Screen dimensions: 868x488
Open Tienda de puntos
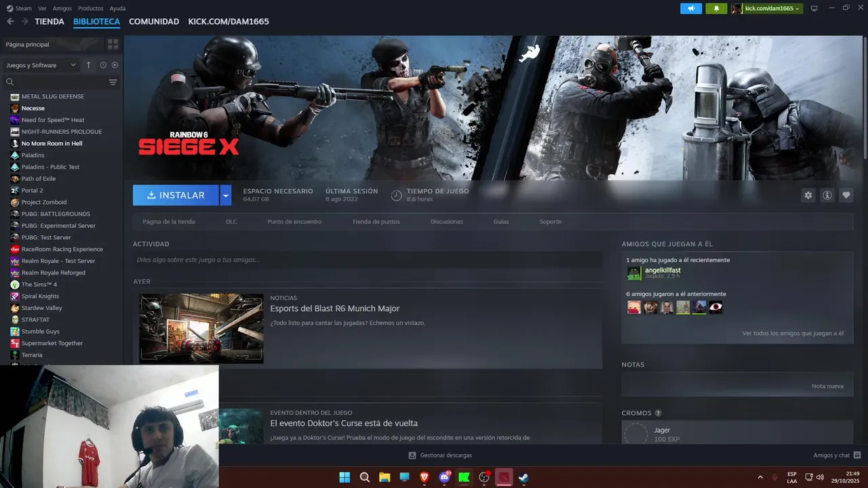click(x=376, y=222)
